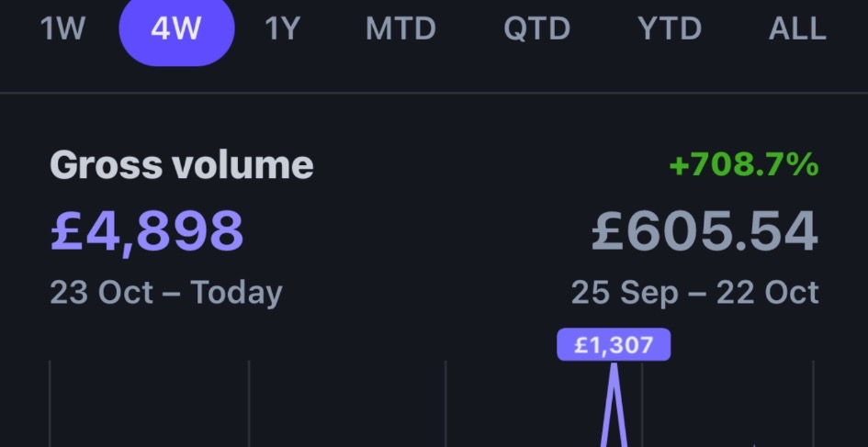Click the £1,307 chart tooltip label
This screenshot has width=868, height=447.
[x=614, y=345]
